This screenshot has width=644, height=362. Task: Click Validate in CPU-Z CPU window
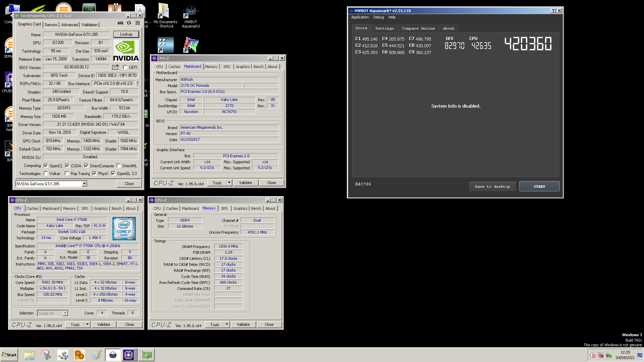coord(104,324)
